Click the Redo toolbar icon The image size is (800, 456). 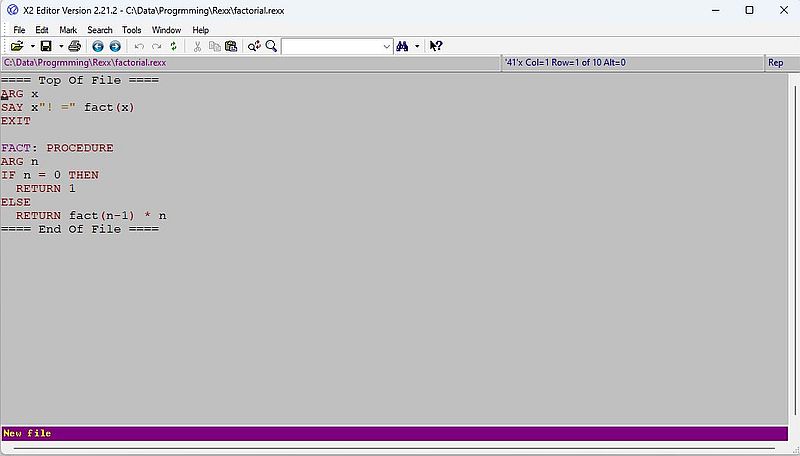click(x=157, y=46)
